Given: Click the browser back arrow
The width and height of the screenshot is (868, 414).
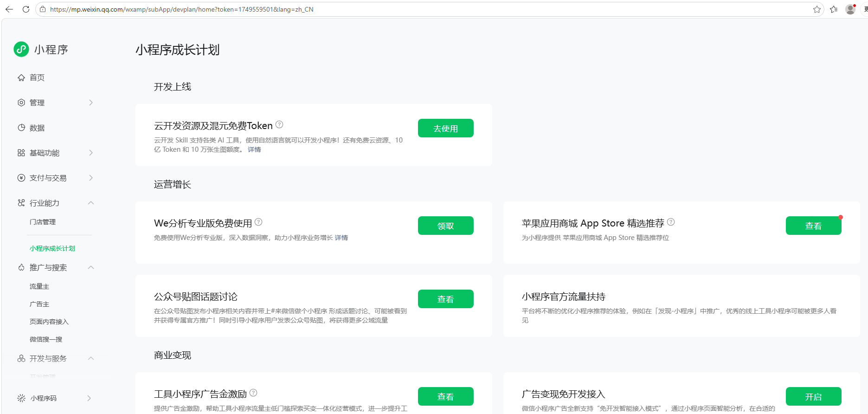Looking at the screenshot, I should 9,9.
